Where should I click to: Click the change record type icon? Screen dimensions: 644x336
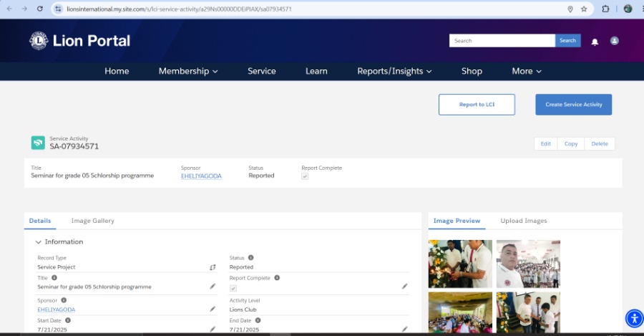pyautogui.click(x=213, y=267)
